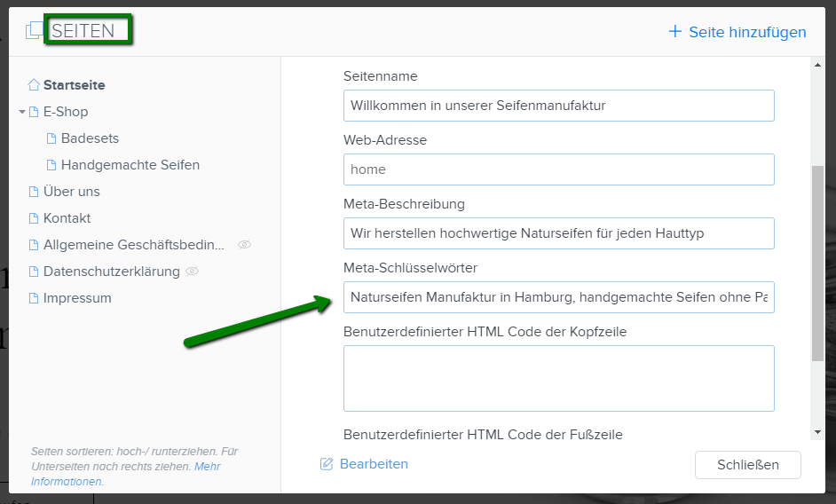The height and width of the screenshot is (504, 836).
Task: Select the E-Shop page
Action: (66, 112)
